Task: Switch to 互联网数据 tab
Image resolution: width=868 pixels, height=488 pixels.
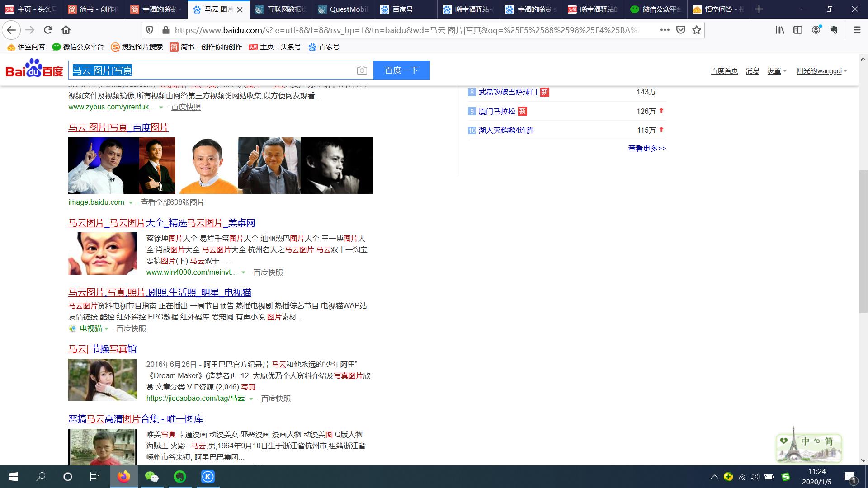Action: click(281, 9)
